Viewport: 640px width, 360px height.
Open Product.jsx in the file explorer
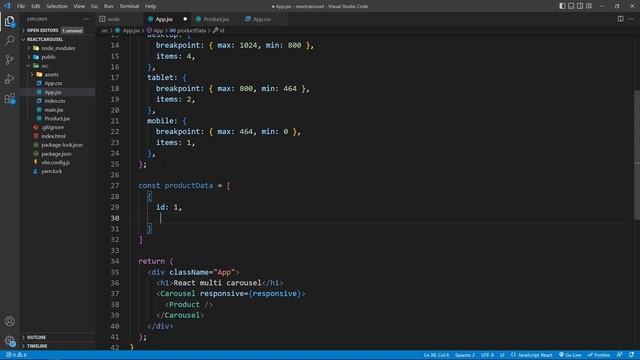pos(57,118)
